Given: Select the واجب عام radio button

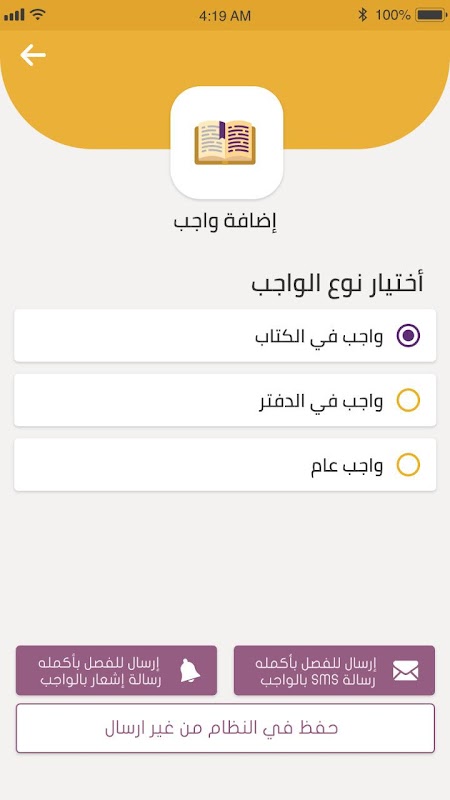Looking at the screenshot, I should [408, 465].
